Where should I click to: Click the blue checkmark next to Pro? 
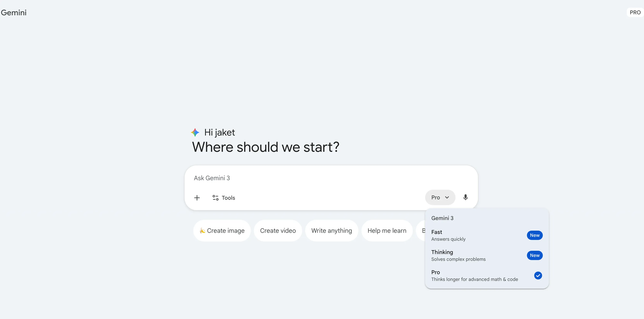point(538,275)
